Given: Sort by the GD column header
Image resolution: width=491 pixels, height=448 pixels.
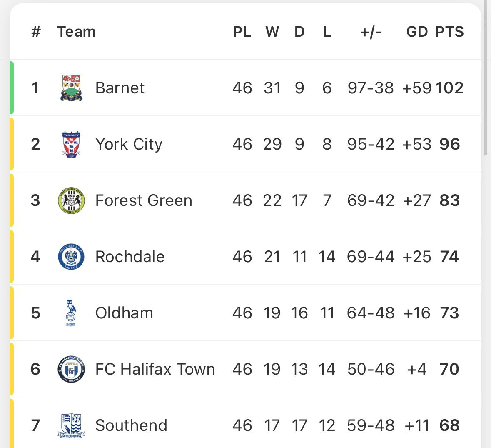Looking at the screenshot, I should point(417,32).
